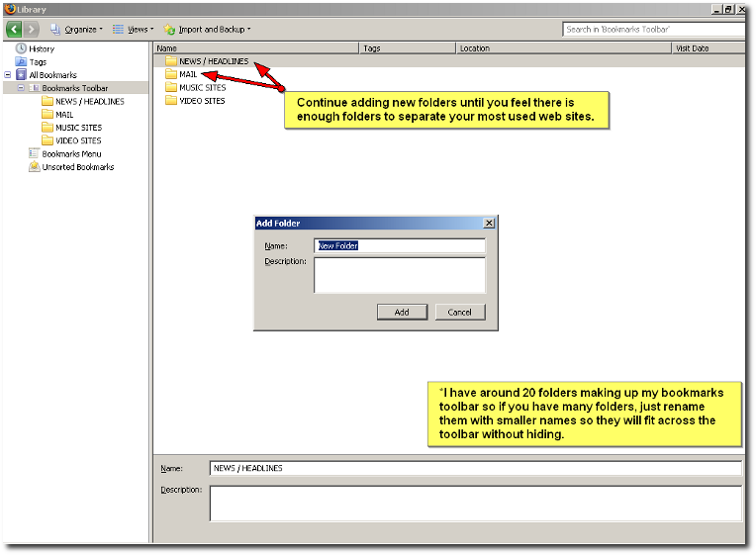Open the Import and Backup menu
756x555 pixels.
tap(208, 30)
